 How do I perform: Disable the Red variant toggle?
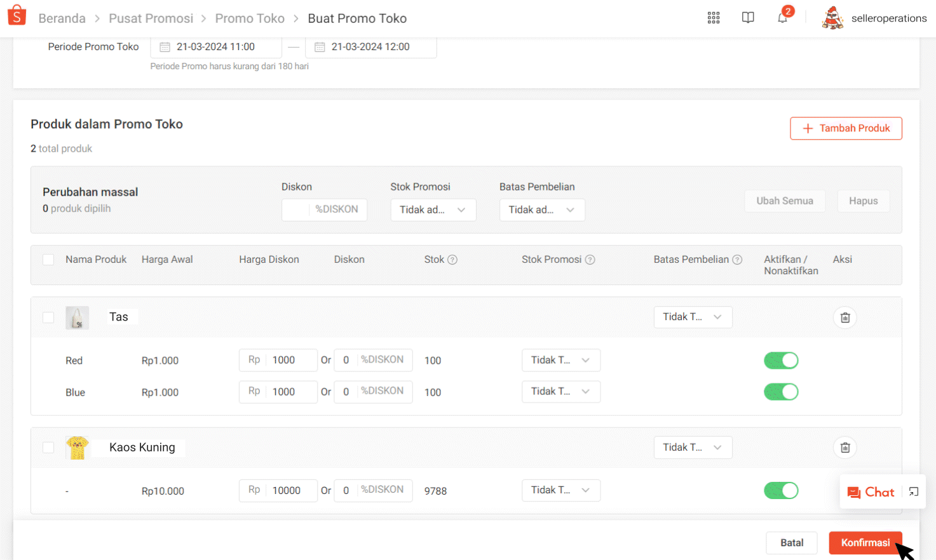click(x=780, y=361)
